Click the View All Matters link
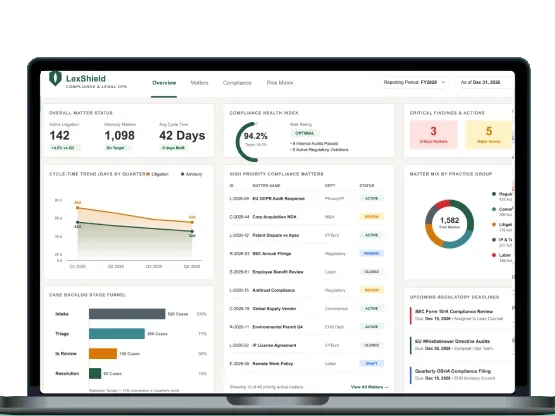Image resolution: width=555 pixels, height=416 pixels. [370, 387]
